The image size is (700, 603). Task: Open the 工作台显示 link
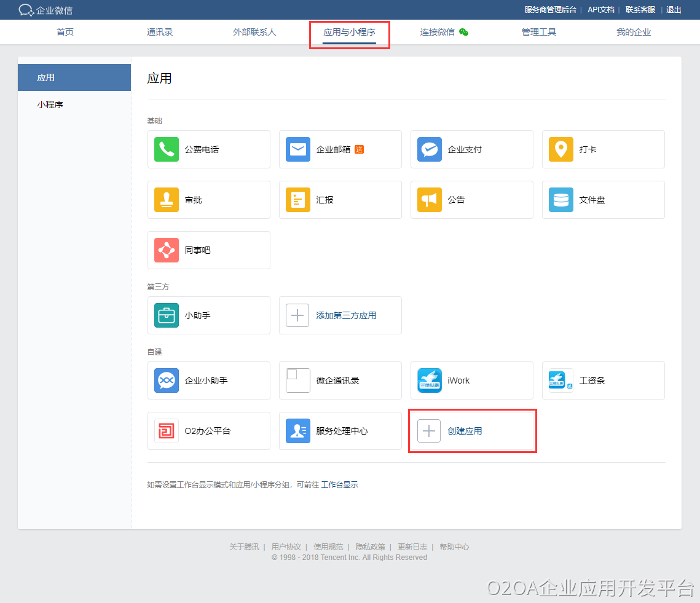[339, 485]
